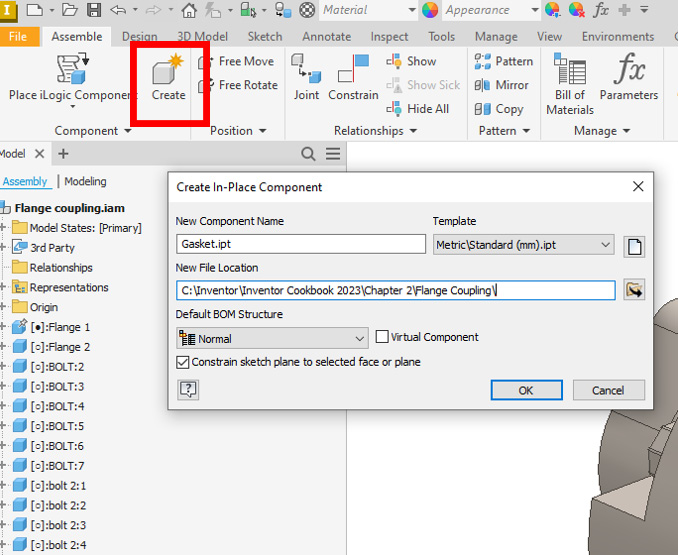Screen dimensions: 678x555
Task: Switch to the Sketch tab
Action: tap(265, 37)
